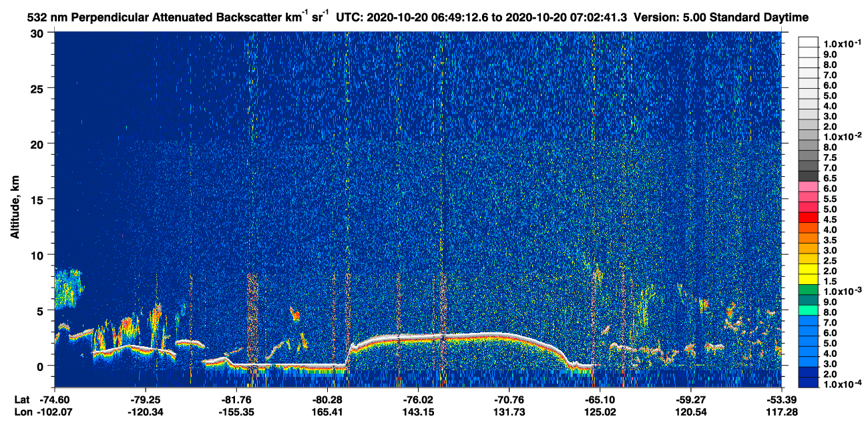The width and height of the screenshot is (868, 445).
Task: Click the longitude value "-155.35"
Action: (x=236, y=412)
